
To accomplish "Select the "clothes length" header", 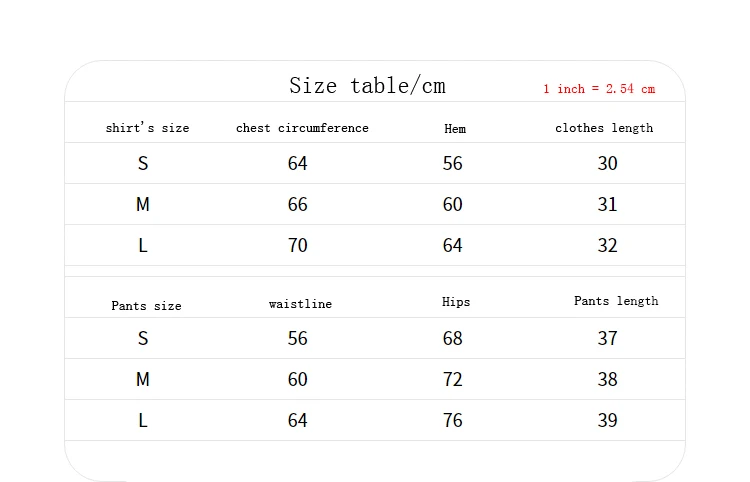I will [x=604, y=128].
